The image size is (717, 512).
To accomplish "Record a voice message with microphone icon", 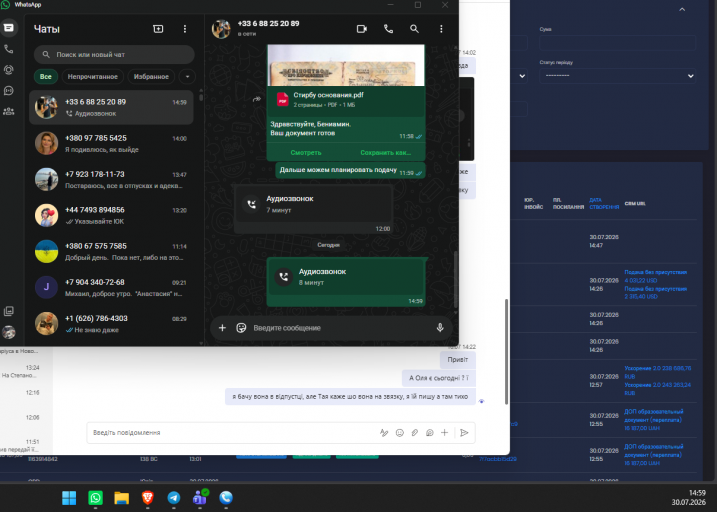I will 440,328.
